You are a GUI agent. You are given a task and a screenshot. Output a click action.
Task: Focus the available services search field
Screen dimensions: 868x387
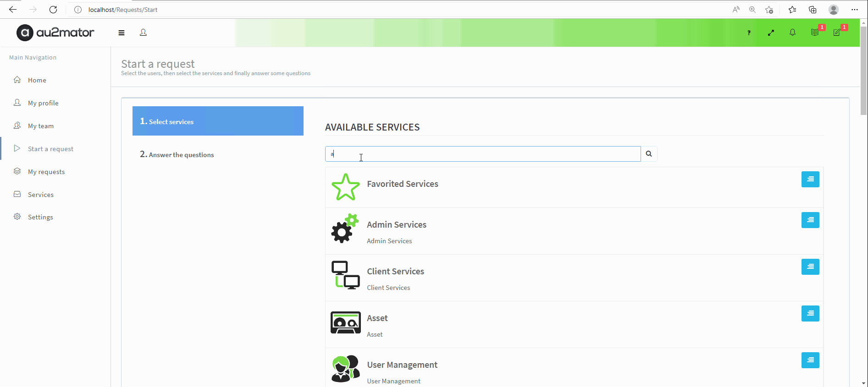[482, 154]
